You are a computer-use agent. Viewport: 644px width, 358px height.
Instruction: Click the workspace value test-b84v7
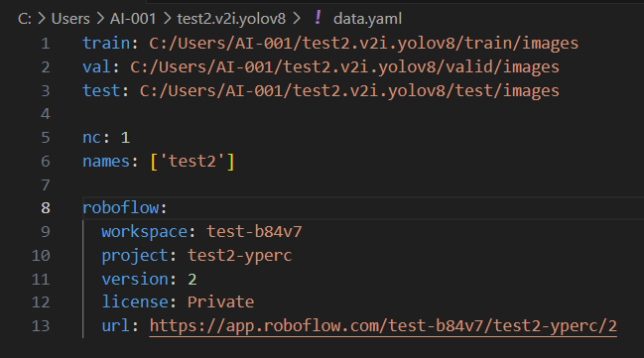tap(254, 231)
